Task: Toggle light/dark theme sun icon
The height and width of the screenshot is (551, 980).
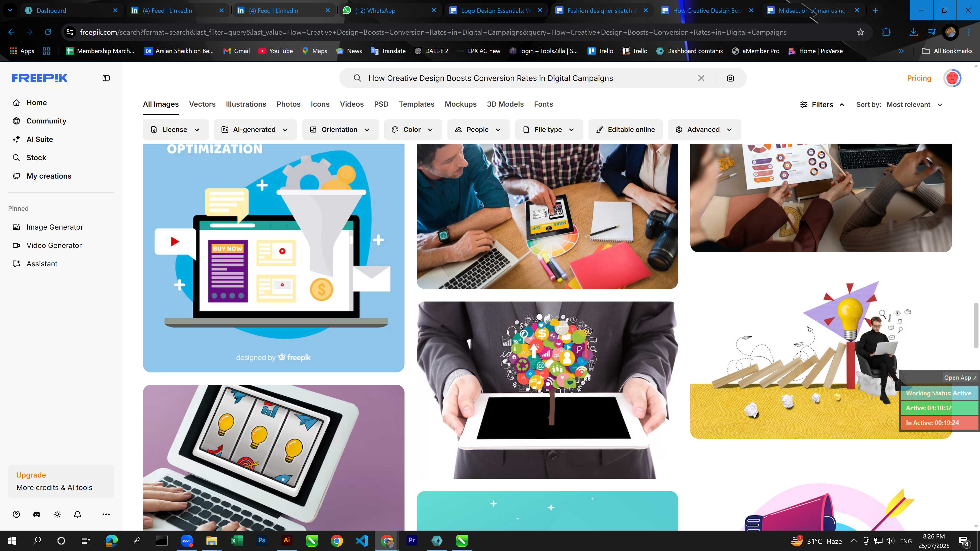Action: coord(57,514)
